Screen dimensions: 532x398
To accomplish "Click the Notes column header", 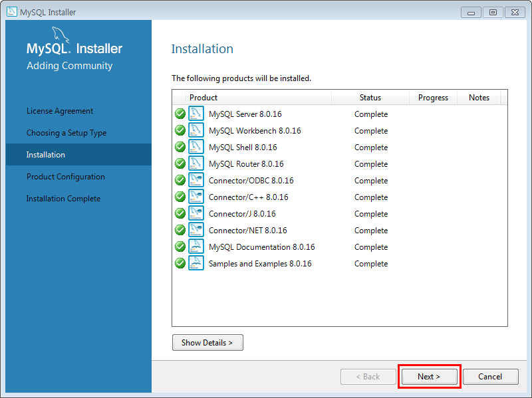I will 479,98.
